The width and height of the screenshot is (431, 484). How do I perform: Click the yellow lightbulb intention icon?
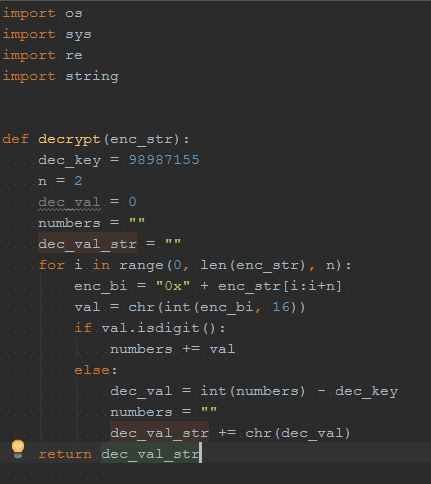coord(18,449)
